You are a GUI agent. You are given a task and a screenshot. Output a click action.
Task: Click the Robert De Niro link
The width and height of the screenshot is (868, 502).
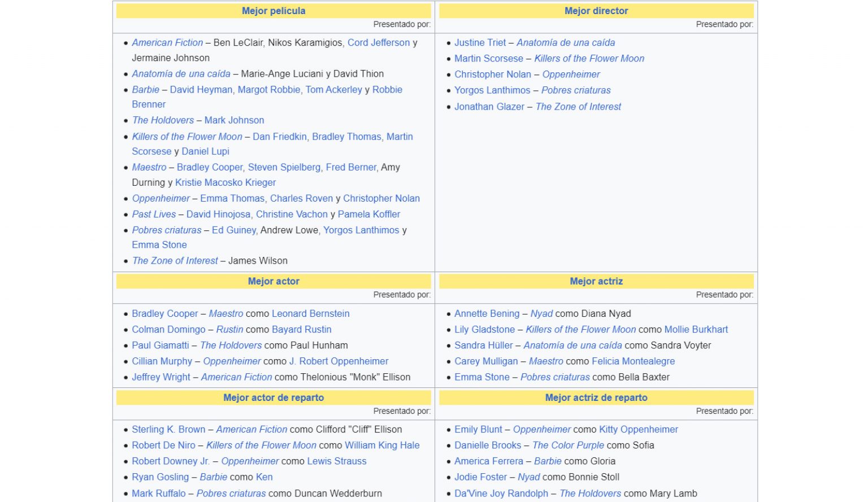[x=164, y=445]
